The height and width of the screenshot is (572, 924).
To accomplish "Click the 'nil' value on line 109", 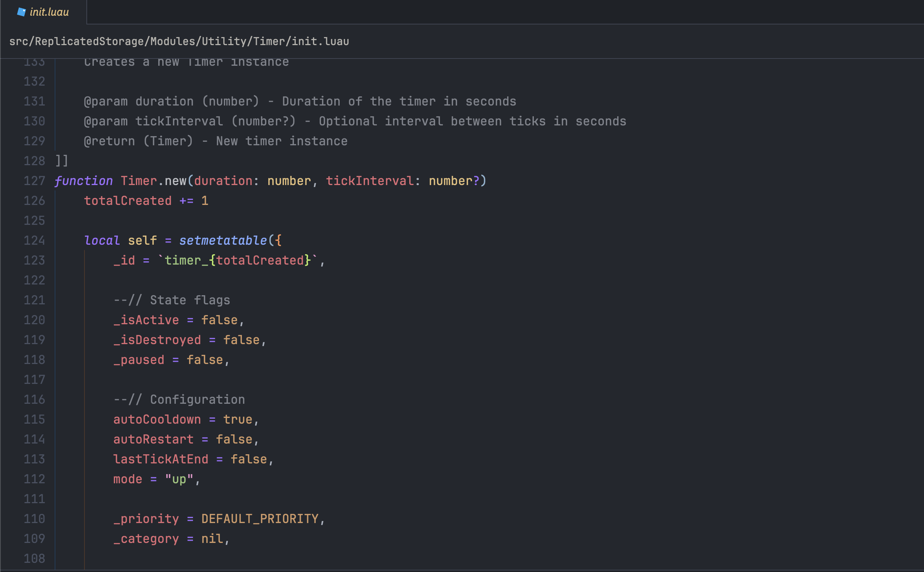I will coord(212,539).
